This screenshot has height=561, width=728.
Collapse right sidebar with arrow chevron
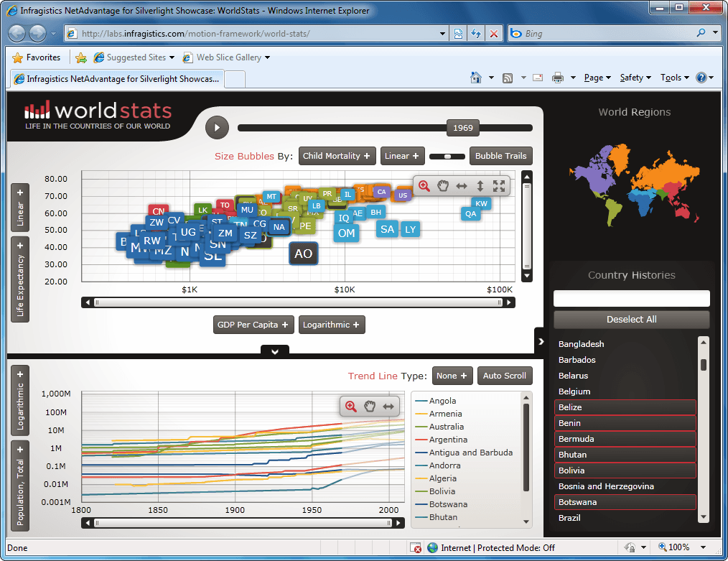pos(541,341)
